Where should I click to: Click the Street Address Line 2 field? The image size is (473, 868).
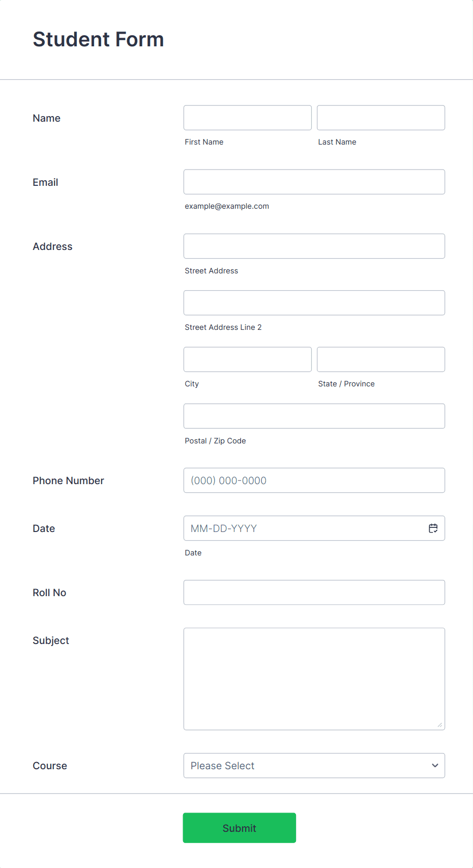click(x=314, y=302)
